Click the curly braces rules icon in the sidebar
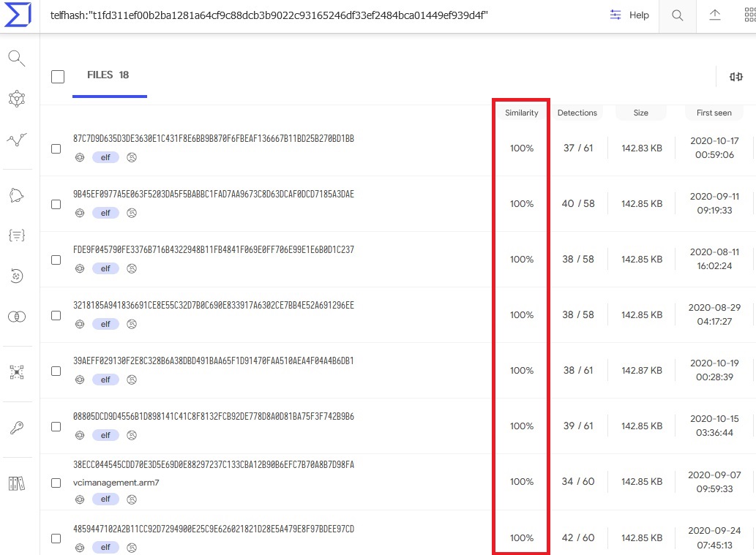This screenshot has width=756, height=555. click(x=18, y=235)
